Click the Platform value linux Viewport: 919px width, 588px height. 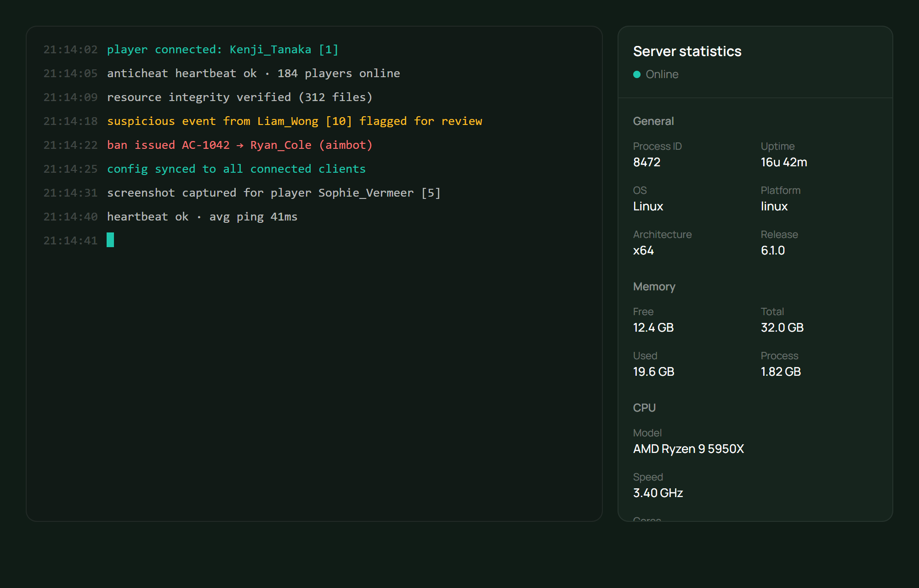tap(774, 206)
